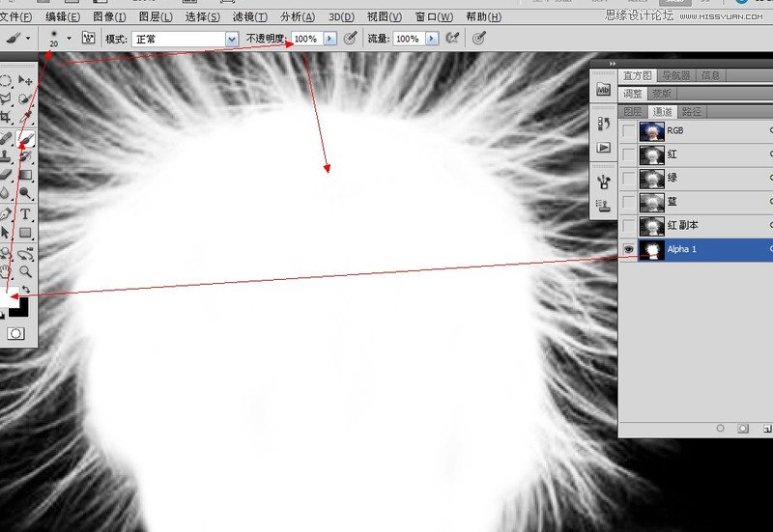Open the 滤镜(T) menu

[x=250, y=17]
